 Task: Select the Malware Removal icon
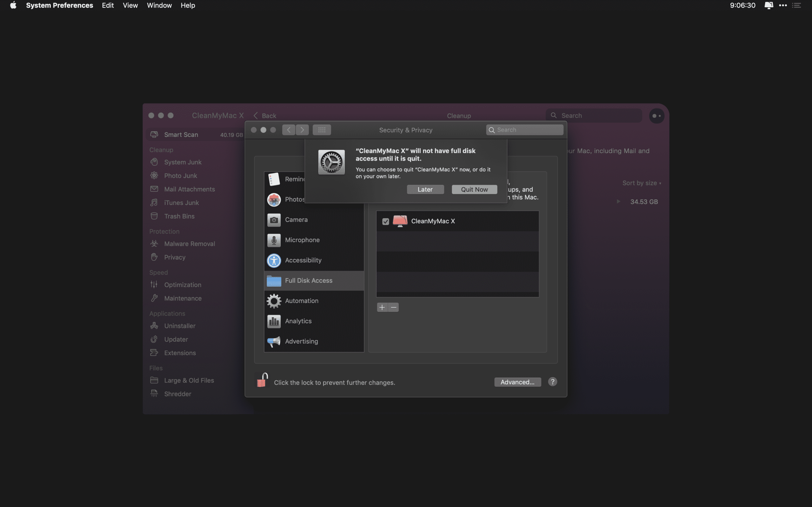coord(153,244)
